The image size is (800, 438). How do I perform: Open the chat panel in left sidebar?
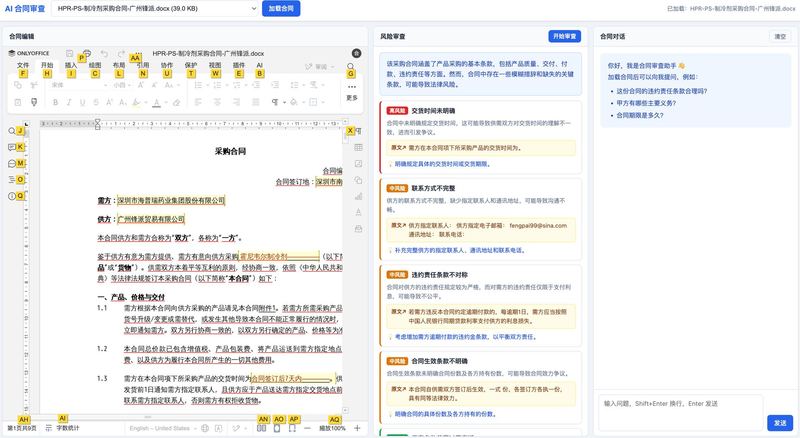click(12, 163)
